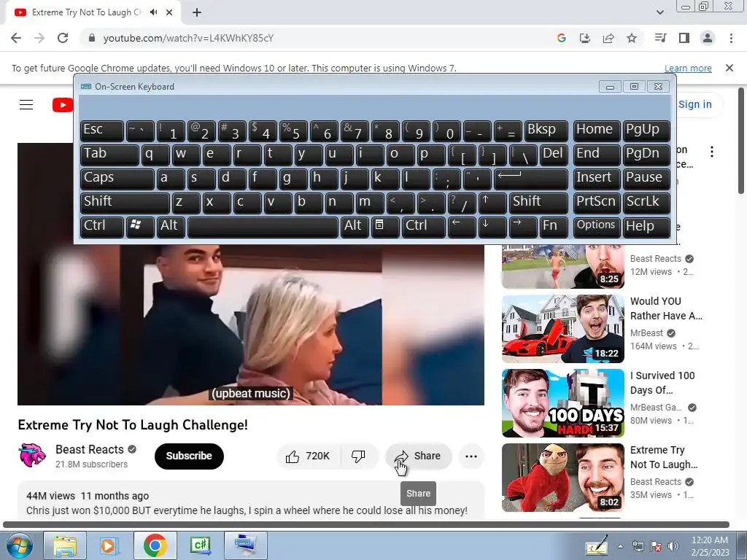Open the more actions ellipsis next to Share

(471, 456)
